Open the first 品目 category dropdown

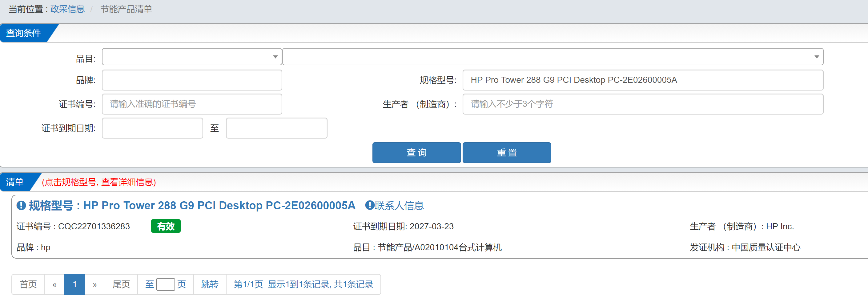[x=192, y=57]
